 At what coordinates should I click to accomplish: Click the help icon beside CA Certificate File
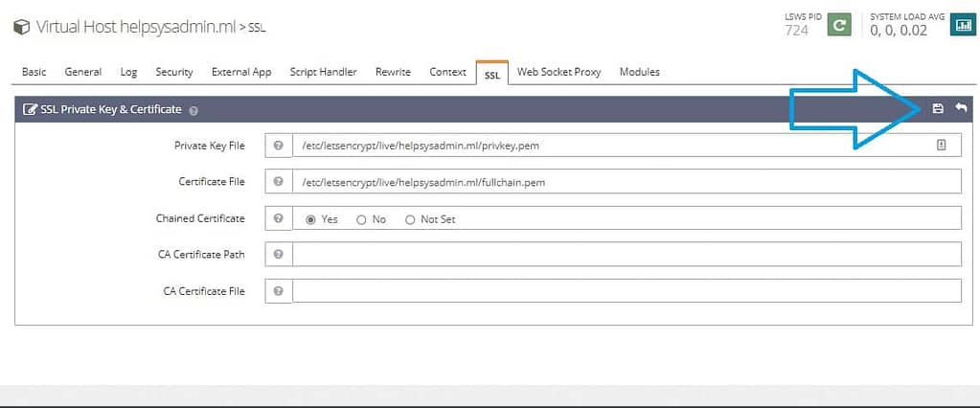tap(279, 290)
